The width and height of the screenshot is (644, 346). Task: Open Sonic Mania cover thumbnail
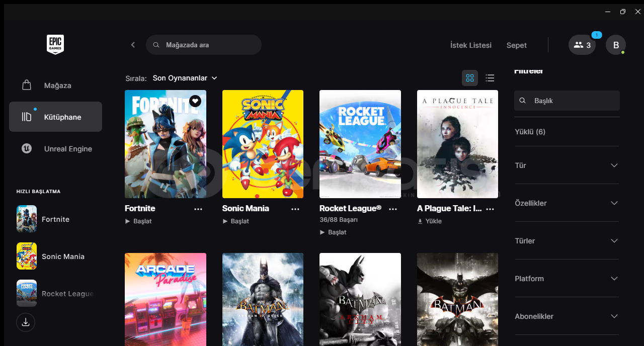[263, 144]
